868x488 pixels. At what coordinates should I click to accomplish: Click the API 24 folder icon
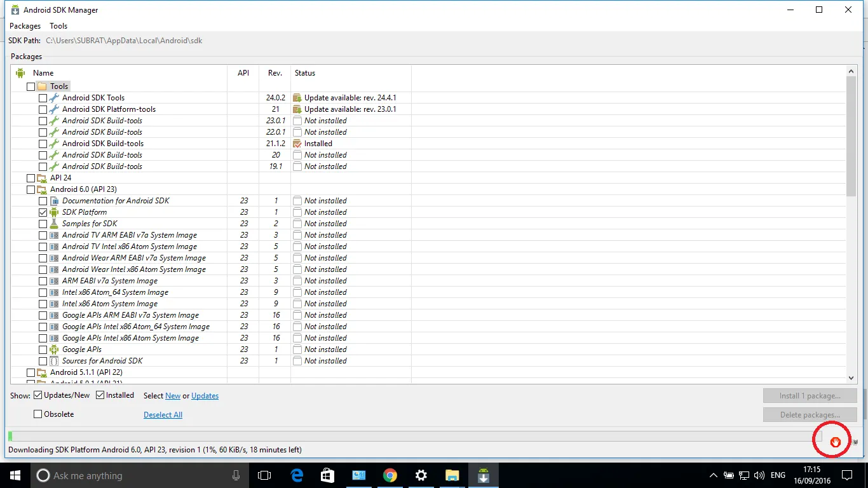(42, 178)
